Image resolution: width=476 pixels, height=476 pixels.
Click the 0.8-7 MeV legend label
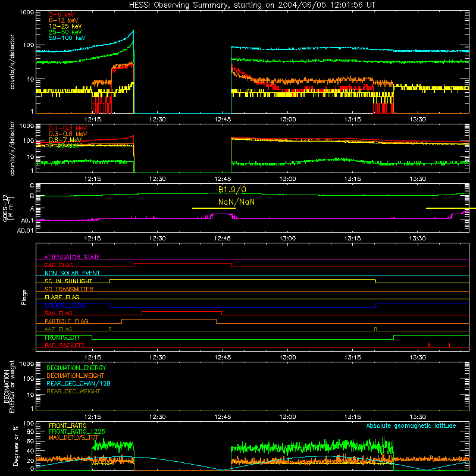65,140
